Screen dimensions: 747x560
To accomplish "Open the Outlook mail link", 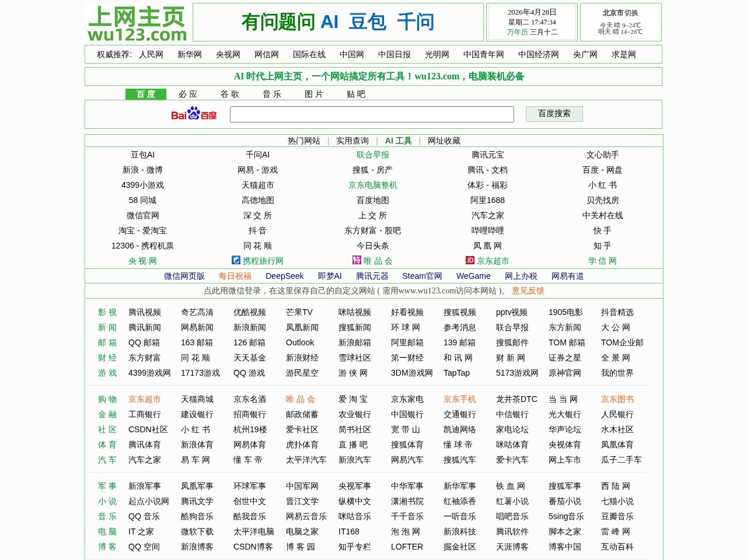I will 300,342.
